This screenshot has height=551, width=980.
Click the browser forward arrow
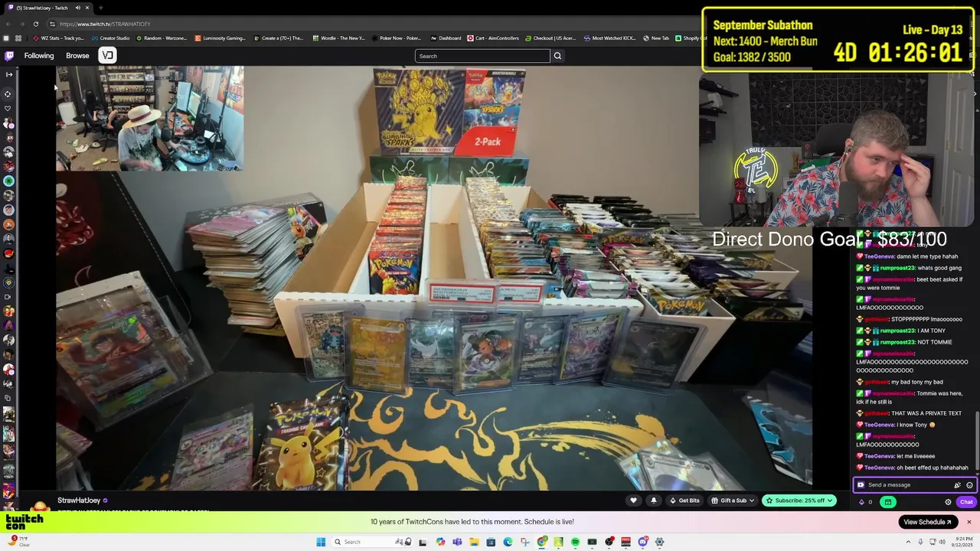click(x=21, y=24)
